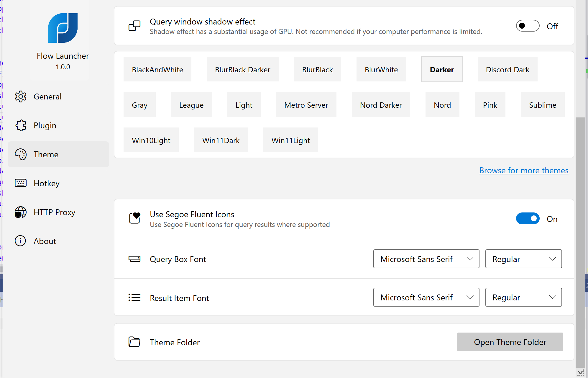Screen dimensions: 588x378
Task: Expand Result Item Font family dropdown
Action: pyautogui.click(x=426, y=297)
